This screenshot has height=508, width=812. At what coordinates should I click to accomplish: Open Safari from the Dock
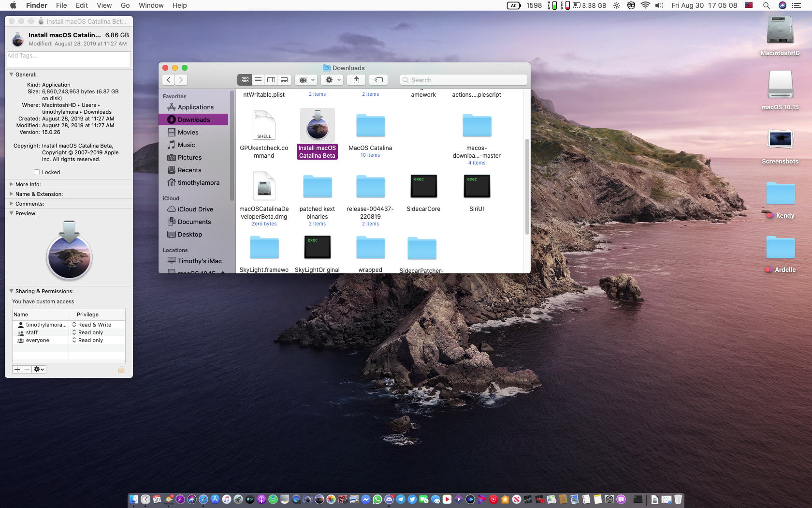203,499
